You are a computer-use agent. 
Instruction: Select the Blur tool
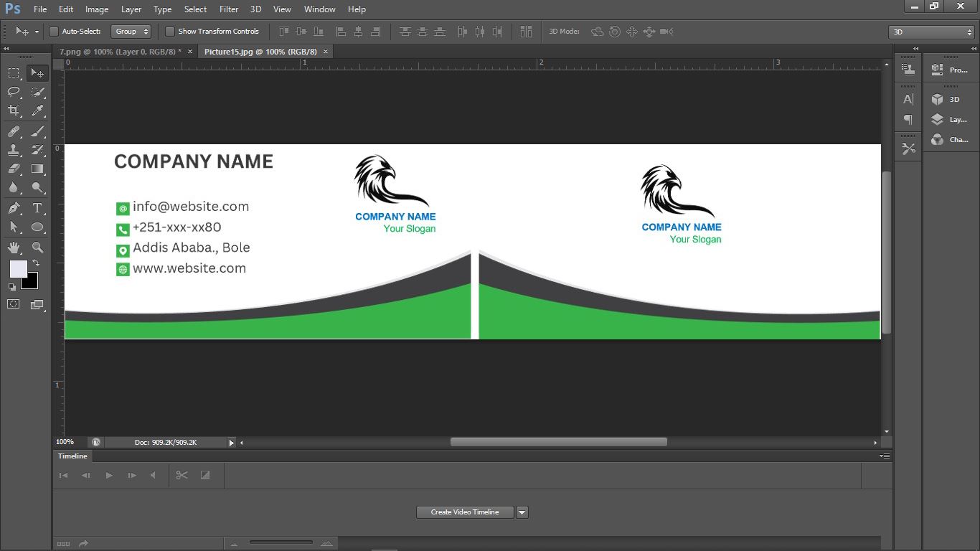(x=14, y=188)
